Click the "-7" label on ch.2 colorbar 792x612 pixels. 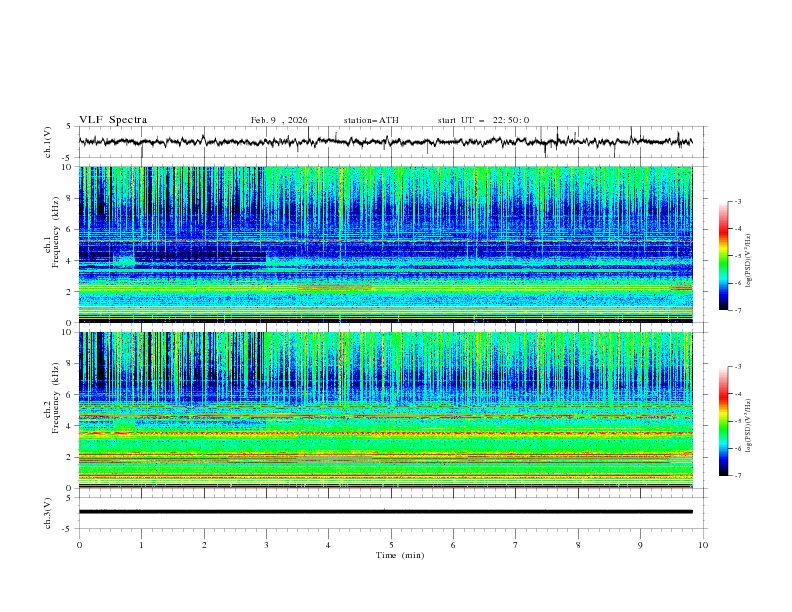coord(737,476)
